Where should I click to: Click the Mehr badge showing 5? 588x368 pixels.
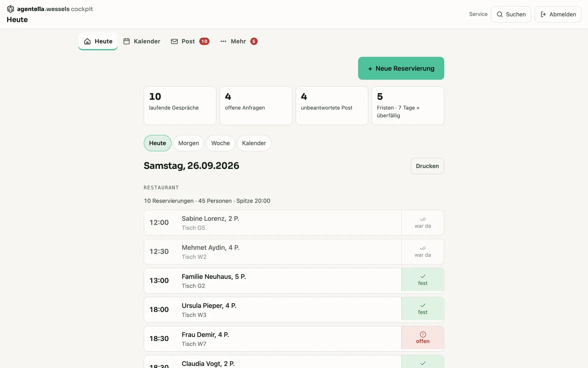pyautogui.click(x=254, y=41)
